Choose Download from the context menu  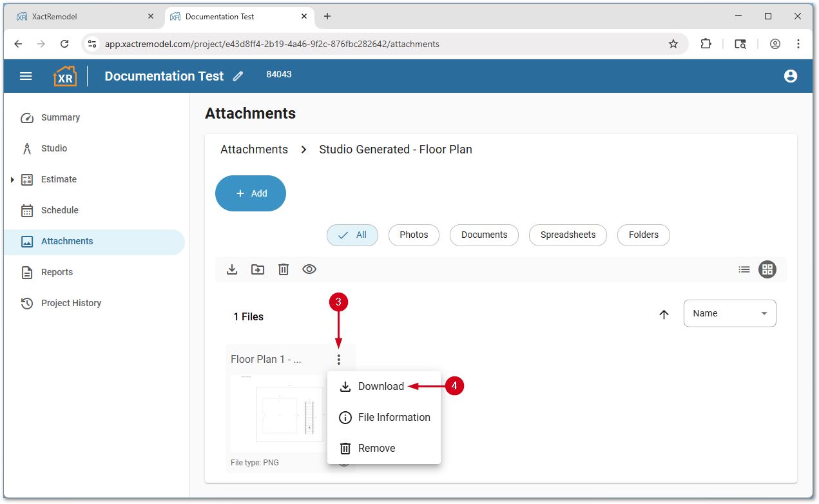(x=381, y=387)
